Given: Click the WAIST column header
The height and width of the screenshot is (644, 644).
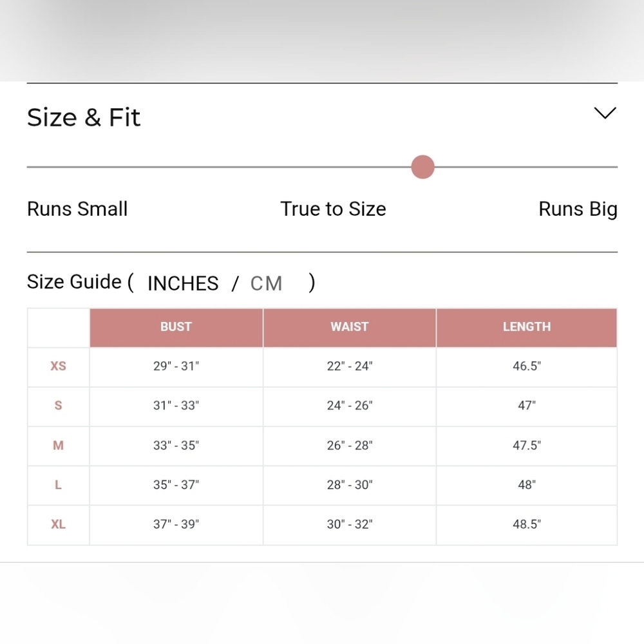Looking at the screenshot, I should tap(349, 327).
